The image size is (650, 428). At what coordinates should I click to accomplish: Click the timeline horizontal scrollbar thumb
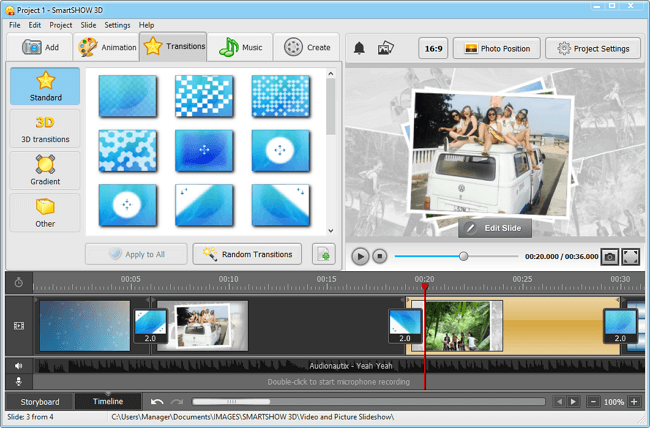(x=231, y=401)
